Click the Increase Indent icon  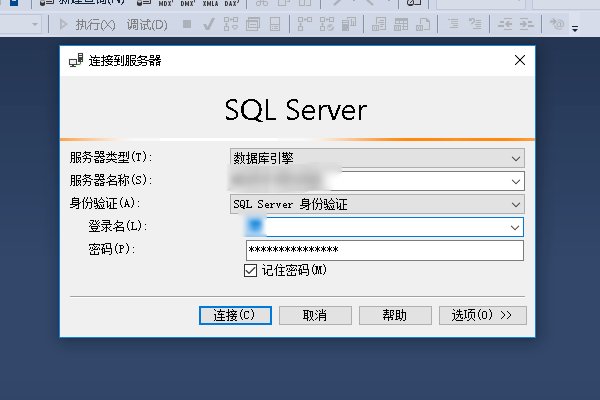[527, 24]
